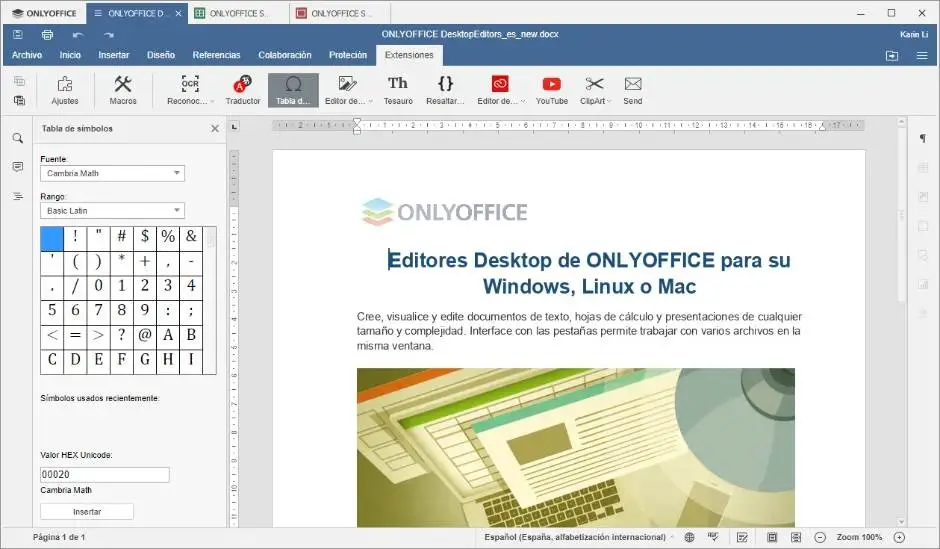Expand the ClipArt dropdown arrow
The width and height of the screenshot is (940, 549).
coord(609,101)
